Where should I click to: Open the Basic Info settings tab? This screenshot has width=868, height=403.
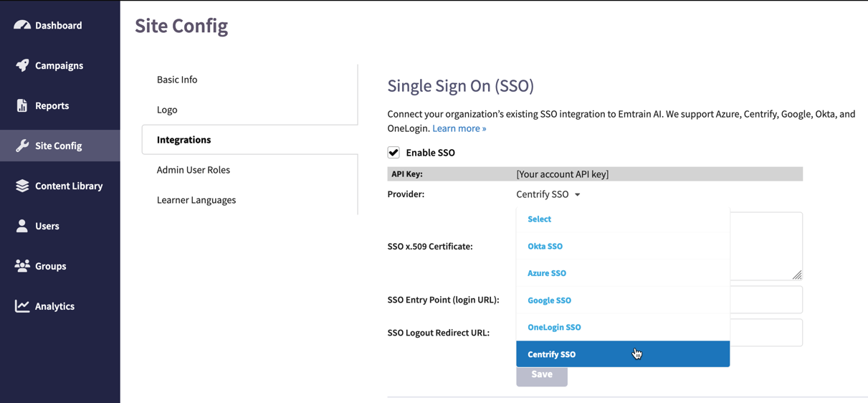point(177,80)
